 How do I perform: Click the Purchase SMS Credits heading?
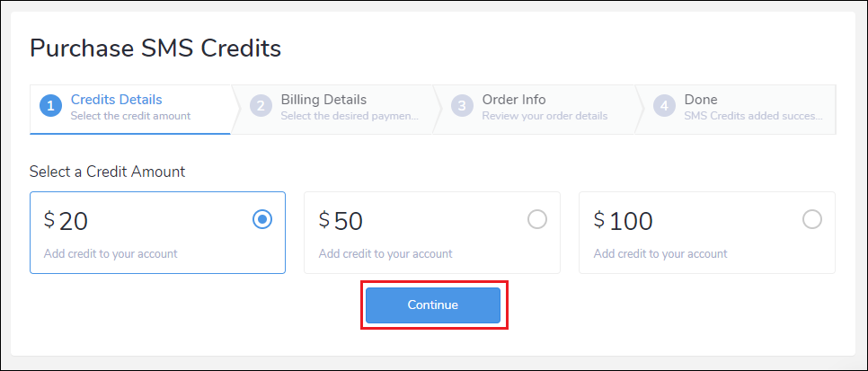pyautogui.click(x=155, y=49)
